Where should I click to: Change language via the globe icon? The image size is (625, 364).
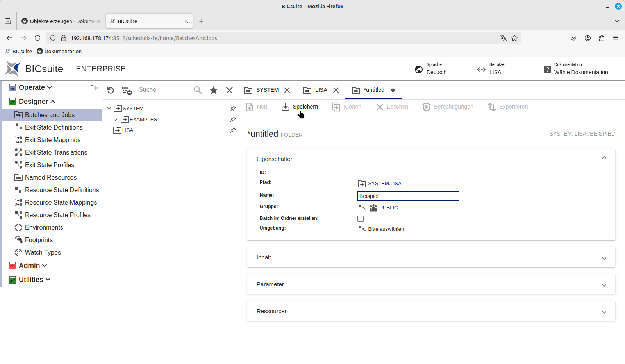418,69
